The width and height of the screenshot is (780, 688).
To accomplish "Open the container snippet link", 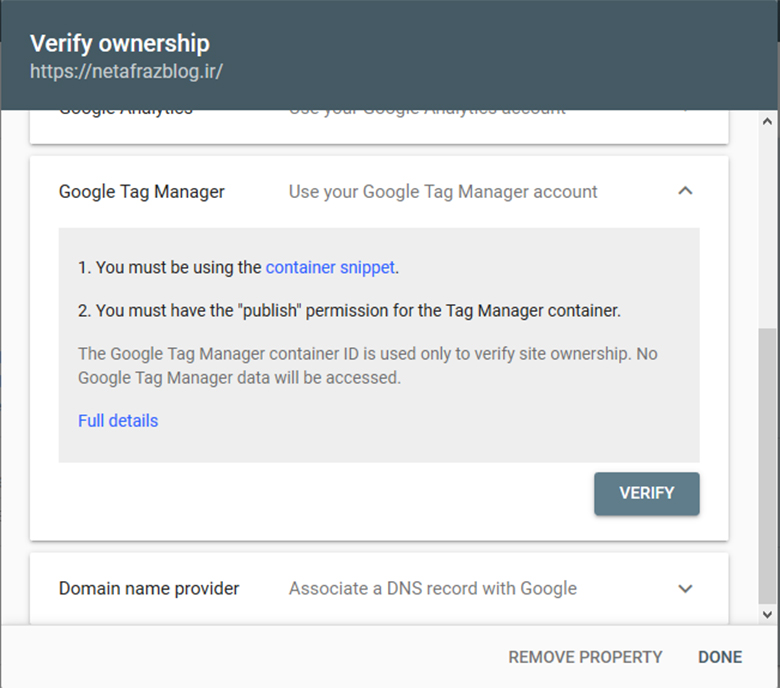I will coord(330,268).
